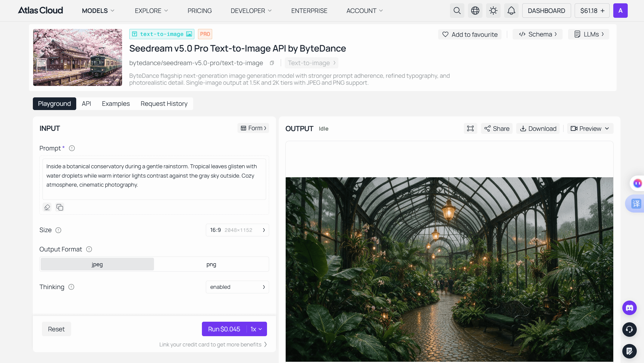The height and width of the screenshot is (363, 644).
Task: Copy the model path with copy icon
Action: tap(272, 63)
